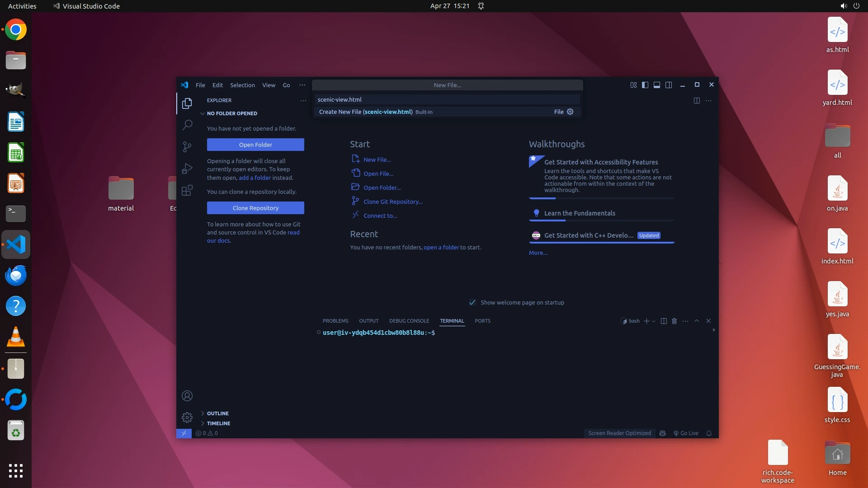Toggle the primary side bar visibility
The width and height of the screenshot is (868, 488).
[645, 85]
